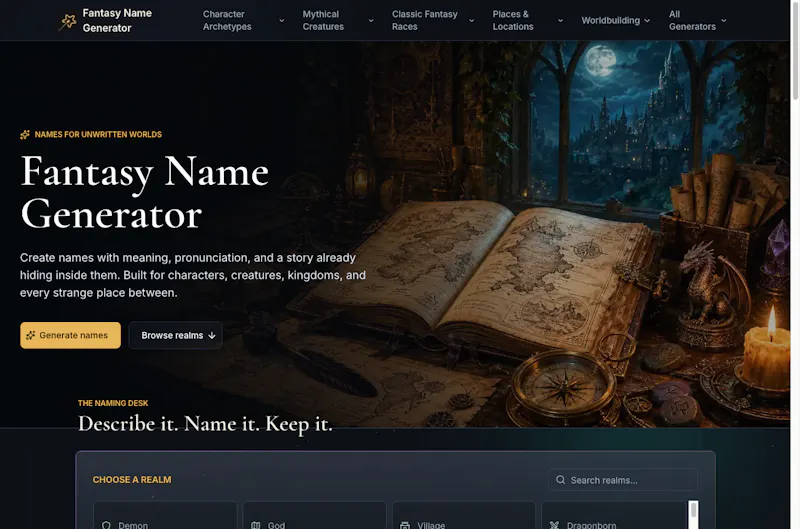Open the Places & Locations menu
Viewport: 800px width, 529px height.
(528, 20)
